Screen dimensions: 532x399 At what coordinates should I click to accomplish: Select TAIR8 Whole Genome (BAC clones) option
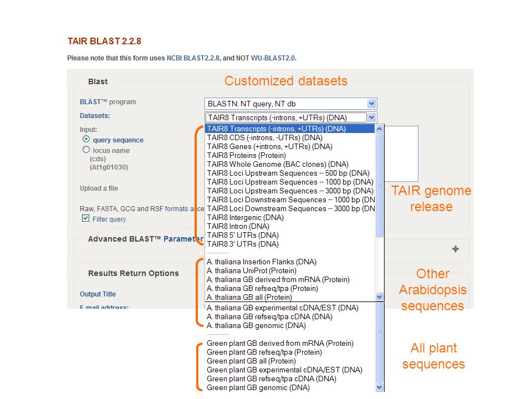(290, 164)
